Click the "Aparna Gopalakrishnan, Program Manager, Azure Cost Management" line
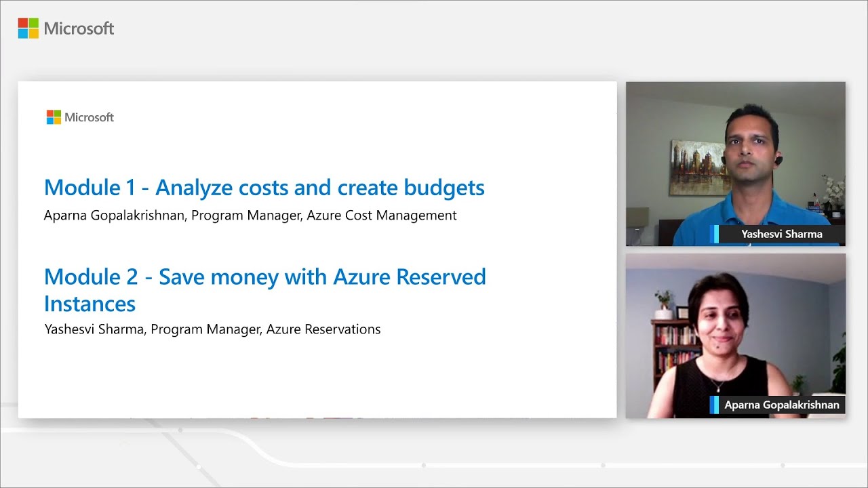The height and width of the screenshot is (488, 868). [x=250, y=216]
